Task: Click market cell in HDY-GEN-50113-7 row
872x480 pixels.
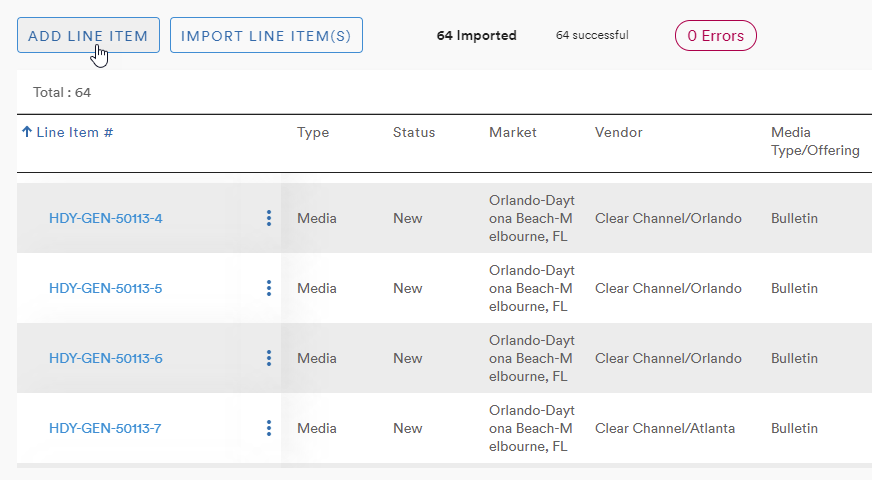Action: [532, 428]
